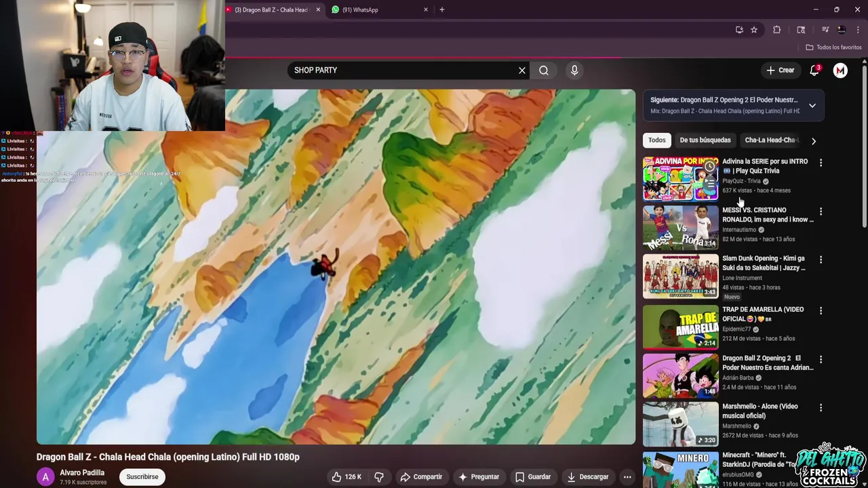
Task: Select the De tus búsquedas chip
Action: pyautogui.click(x=705, y=140)
